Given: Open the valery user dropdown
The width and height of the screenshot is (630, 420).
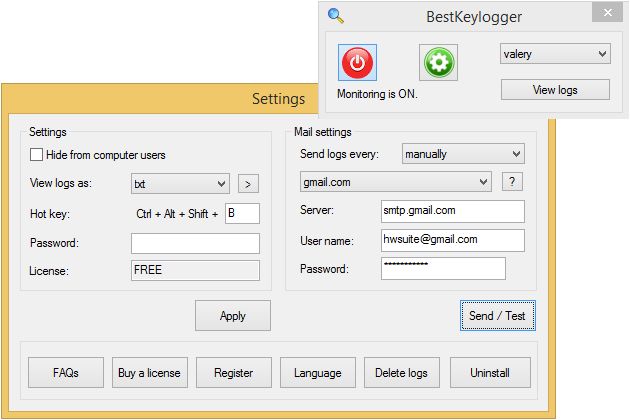Looking at the screenshot, I should click(555, 54).
